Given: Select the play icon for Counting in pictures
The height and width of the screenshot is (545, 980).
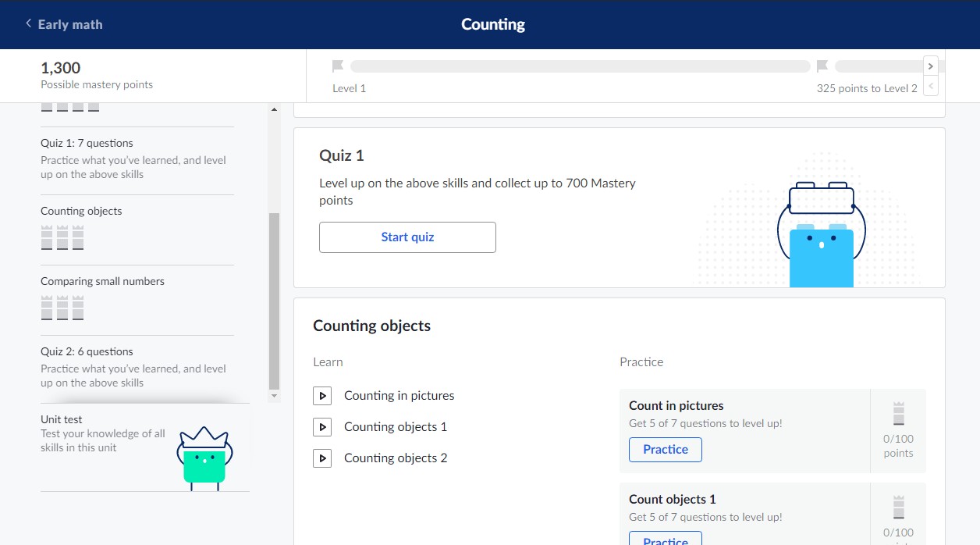Looking at the screenshot, I should [x=322, y=395].
